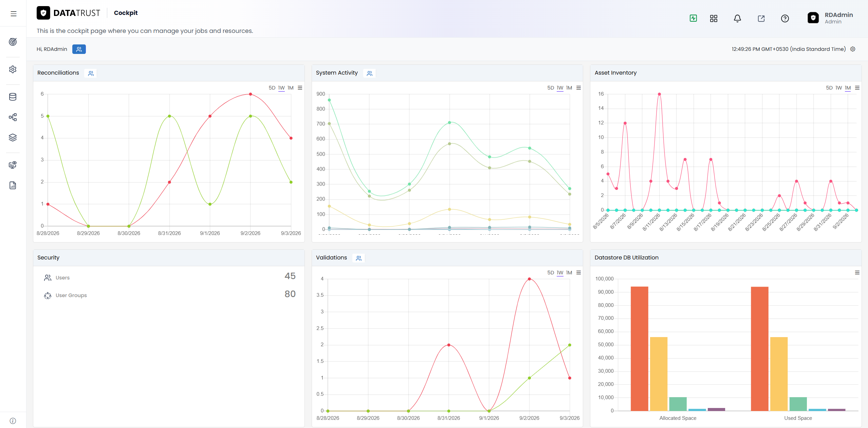Select 1M range in System Activity chart
Viewport: 868px width, 428px height.
point(569,88)
